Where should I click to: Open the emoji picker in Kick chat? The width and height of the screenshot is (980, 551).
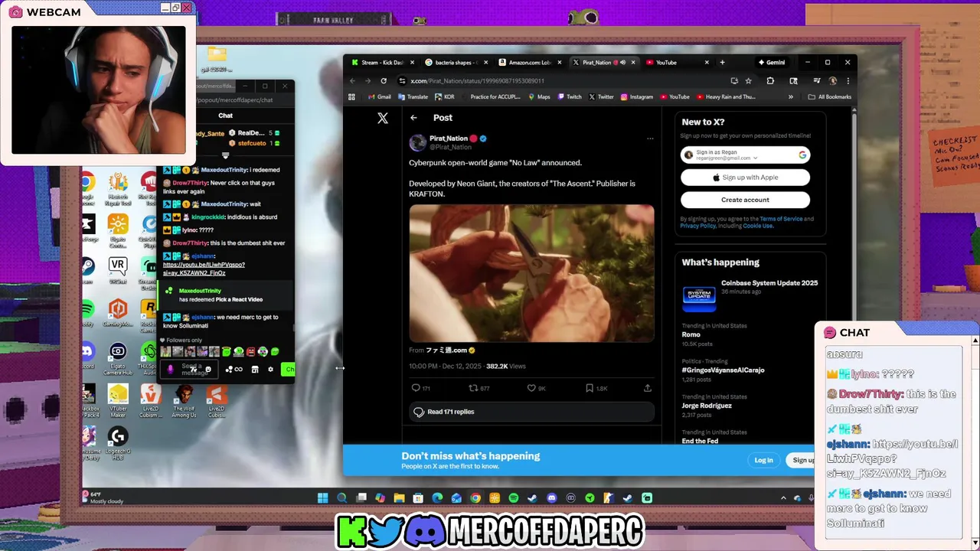point(208,370)
